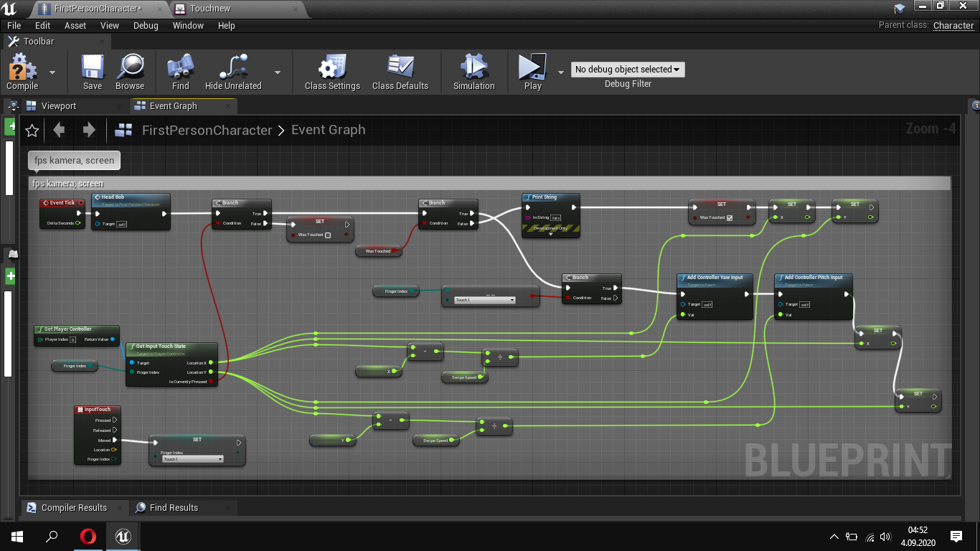Viewport: 980px width, 551px height.
Task: Click the Player Index value field
Action: (x=72, y=339)
